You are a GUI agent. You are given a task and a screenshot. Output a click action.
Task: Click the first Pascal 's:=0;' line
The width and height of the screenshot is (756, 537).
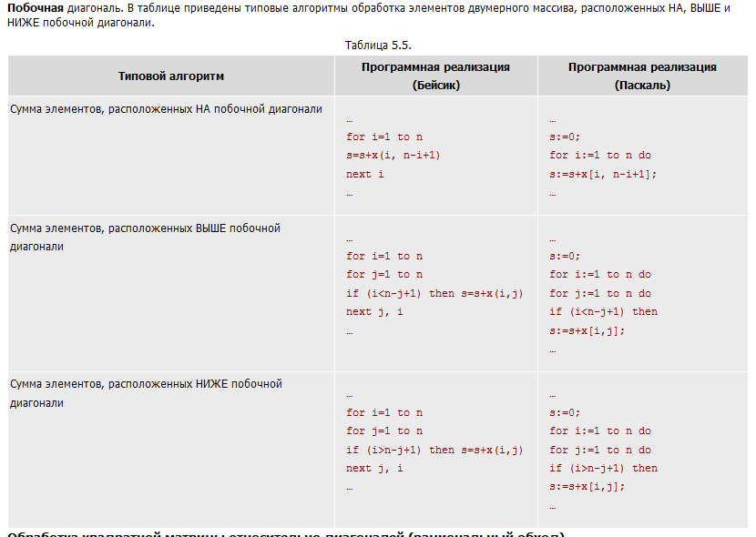tap(565, 137)
